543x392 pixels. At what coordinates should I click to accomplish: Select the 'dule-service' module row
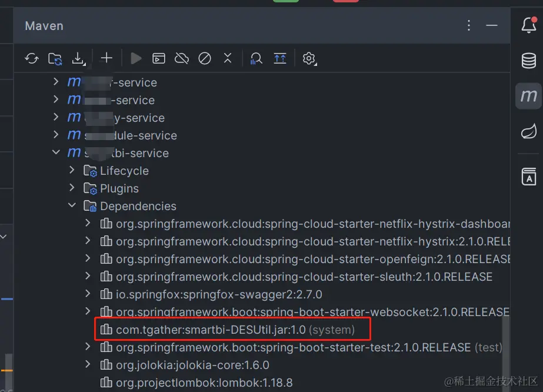pyautogui.click(x=122, y=135)
